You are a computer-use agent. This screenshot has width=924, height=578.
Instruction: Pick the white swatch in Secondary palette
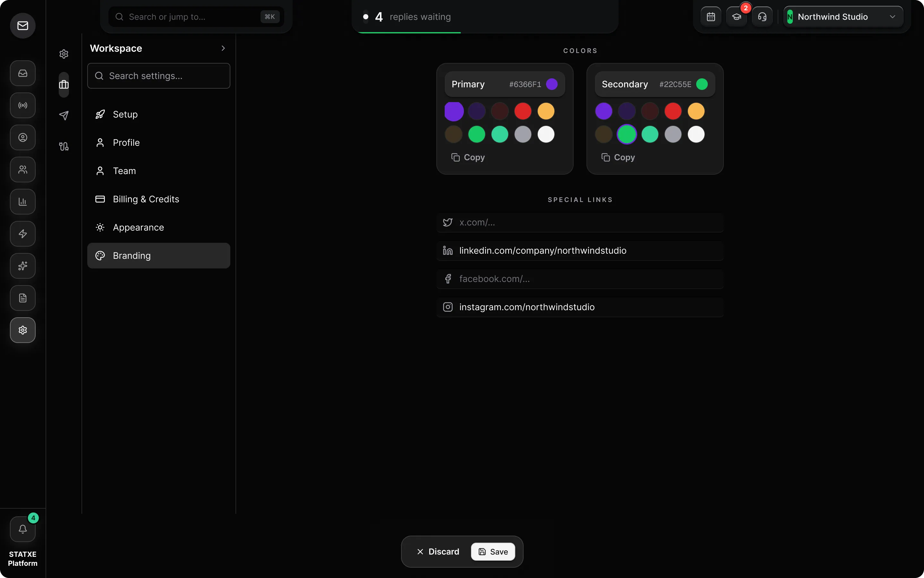click(696, 134)
